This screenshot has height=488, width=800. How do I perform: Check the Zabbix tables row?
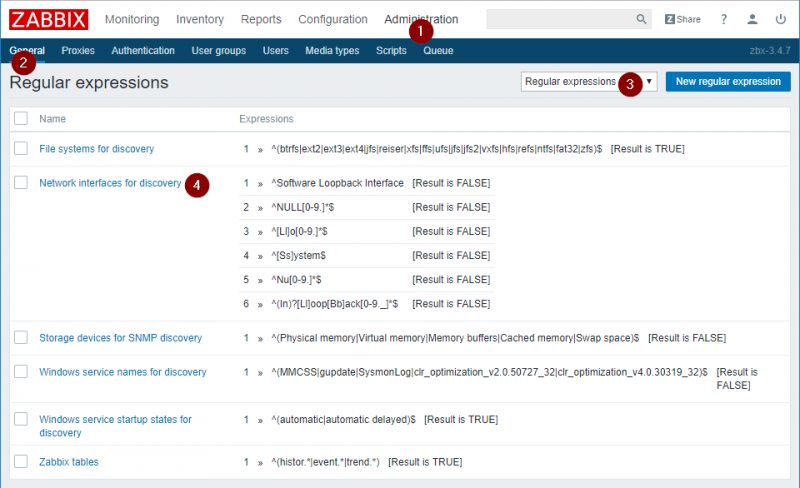(21, 461)
